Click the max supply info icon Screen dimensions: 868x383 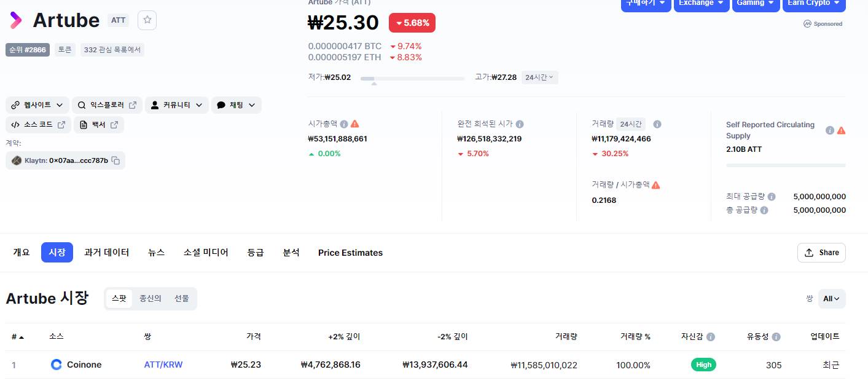coord(772,197)
